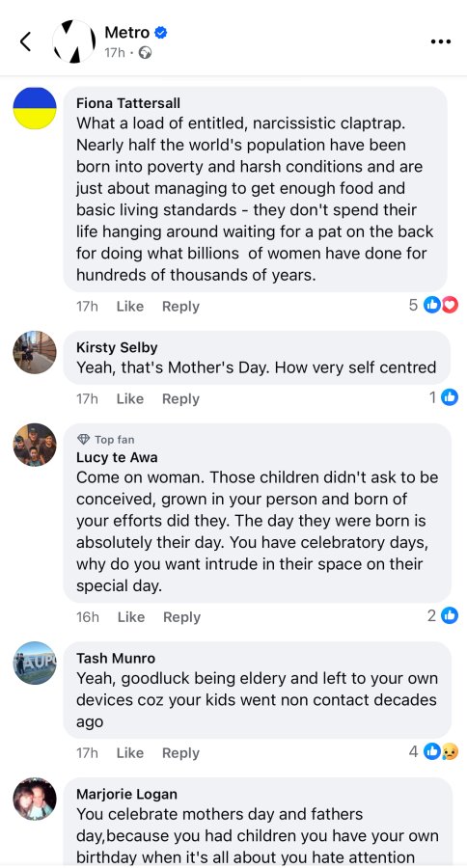Image resolution: width=467 pixels, height=868 pixels.
Task: Tap the Top fan badge
Action: click(x=106, y=440)
